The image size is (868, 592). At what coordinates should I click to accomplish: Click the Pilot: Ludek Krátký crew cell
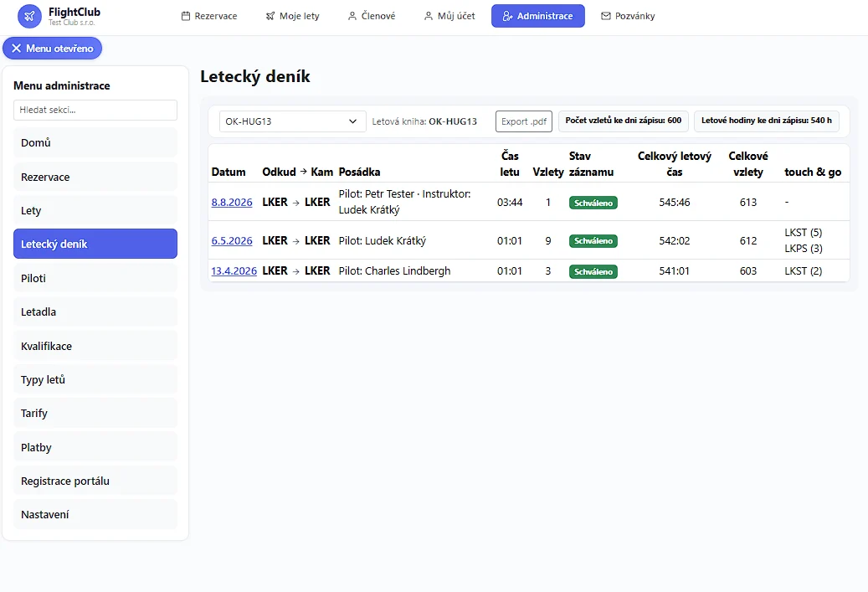(383, 241)
